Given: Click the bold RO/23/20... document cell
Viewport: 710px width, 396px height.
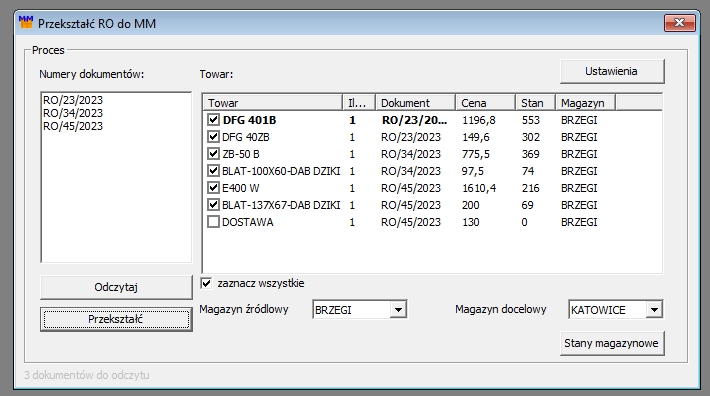Looking at the screenshot, I should tap(414, 120).
